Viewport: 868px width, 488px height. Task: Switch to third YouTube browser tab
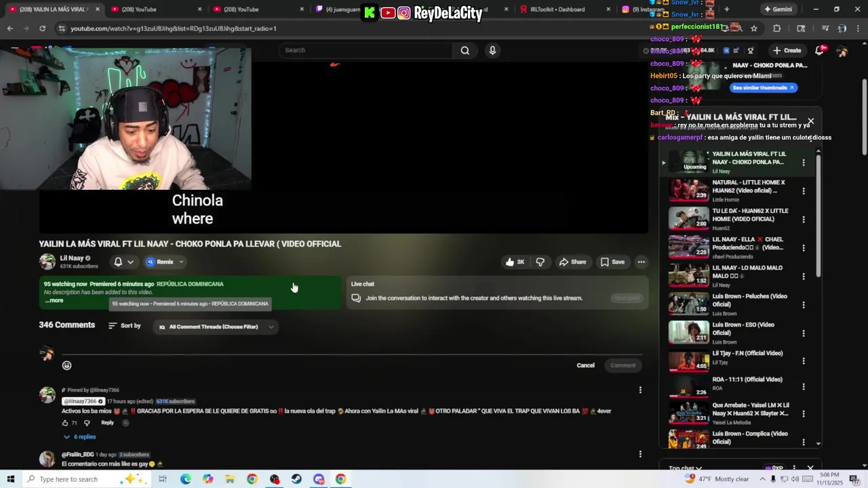pyautogui.click(x=258, y=9)
